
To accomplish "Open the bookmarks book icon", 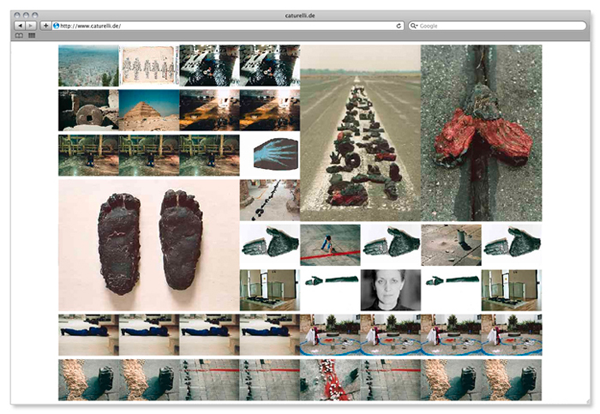I will pos(18,35).
